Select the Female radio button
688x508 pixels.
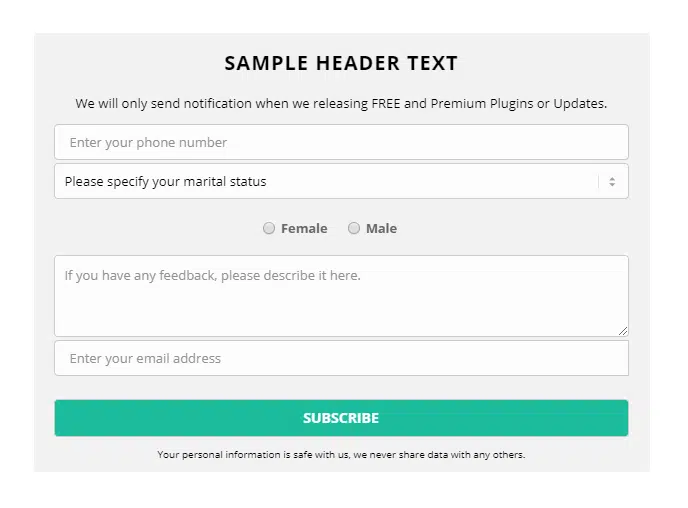(x=269, y=228)
